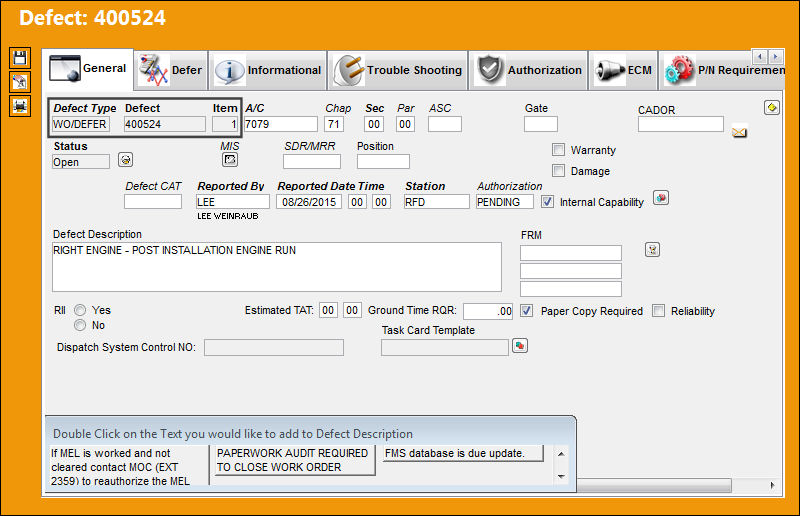
Task: Click the envelope mail icon near CADOR
Action: coord(739,132)
